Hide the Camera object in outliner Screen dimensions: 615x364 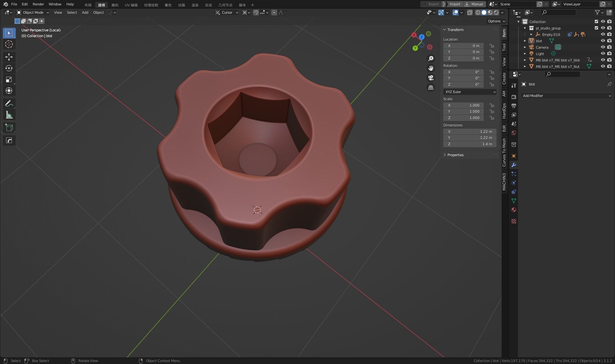[603, 47]
